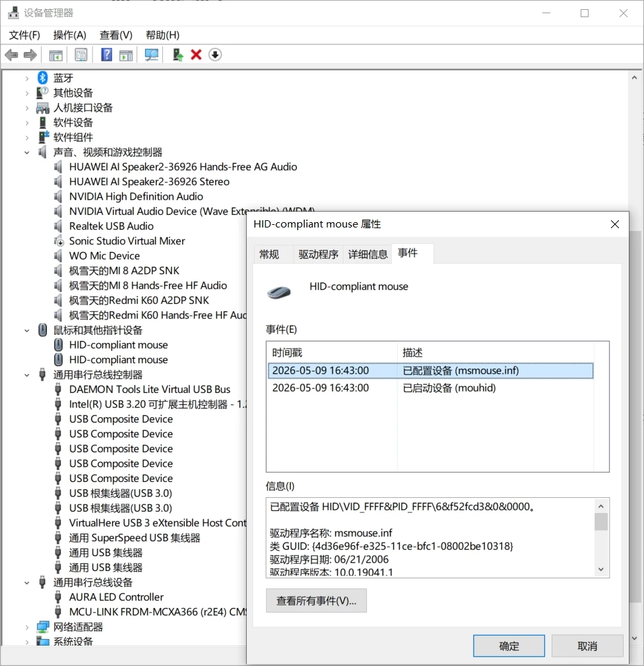Click the 软件设备 category icon
This screenshot has width=644, height=666.
42,123
